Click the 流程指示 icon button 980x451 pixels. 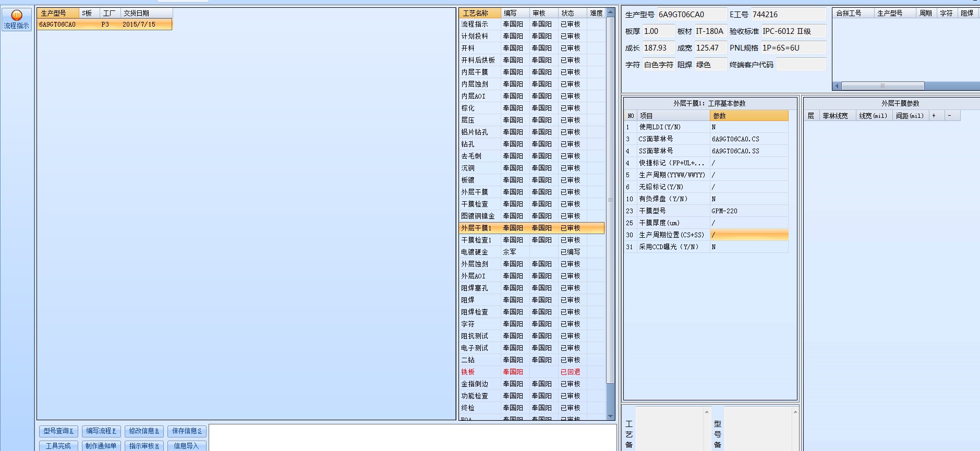tap(17, 20)
